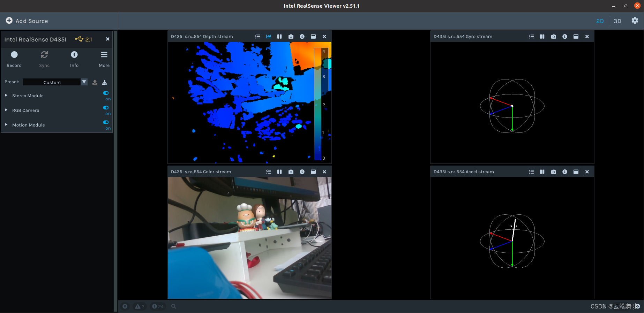Close the Intel RealSense D435I device panel
Image resolution: width=644 pixels, height=313 pixels.
click(x=107, y=39)
